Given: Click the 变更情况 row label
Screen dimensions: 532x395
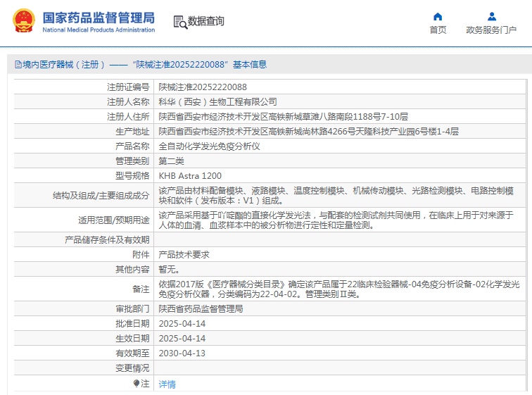Looking at the screenshot, I should (132, 368).
